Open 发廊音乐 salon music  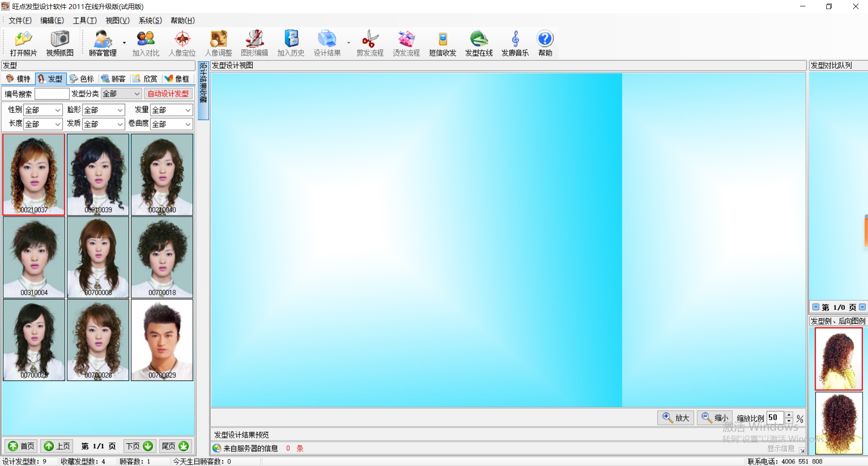click(515, 43)
